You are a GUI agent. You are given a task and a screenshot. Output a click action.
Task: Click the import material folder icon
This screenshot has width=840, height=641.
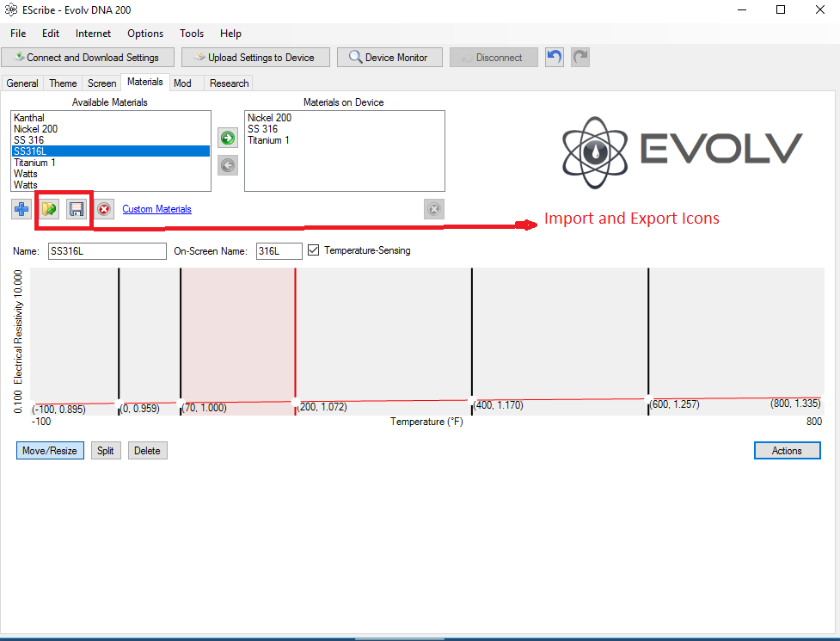click(50, 209)
